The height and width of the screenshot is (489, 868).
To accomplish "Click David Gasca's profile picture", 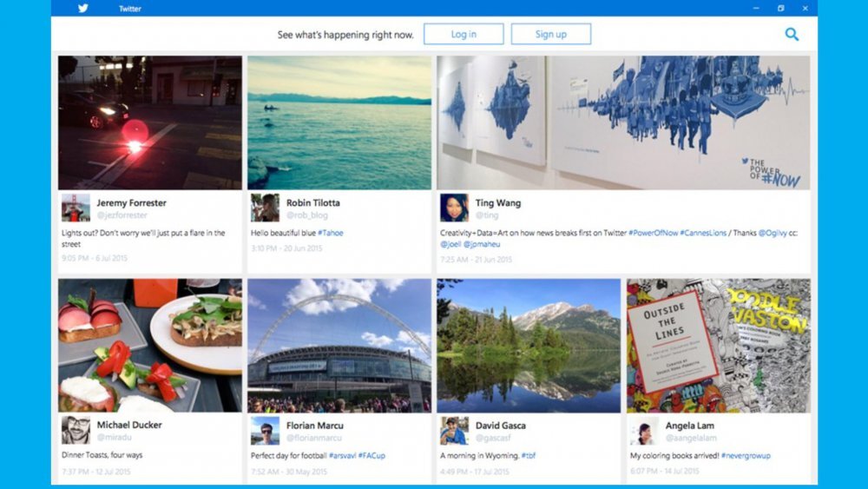I will [x=454, y=430].
